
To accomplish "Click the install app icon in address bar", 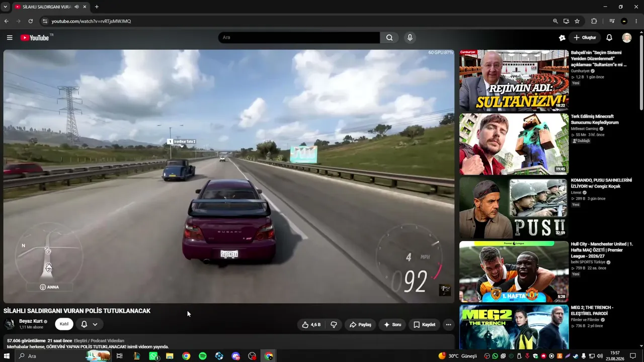I will 566,21.
